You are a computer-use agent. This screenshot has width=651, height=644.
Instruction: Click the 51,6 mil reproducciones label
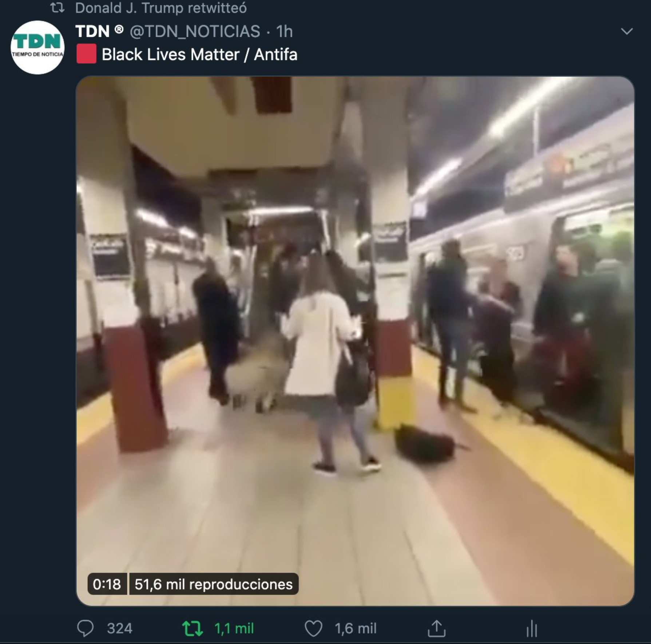click(x=214, y=584)
